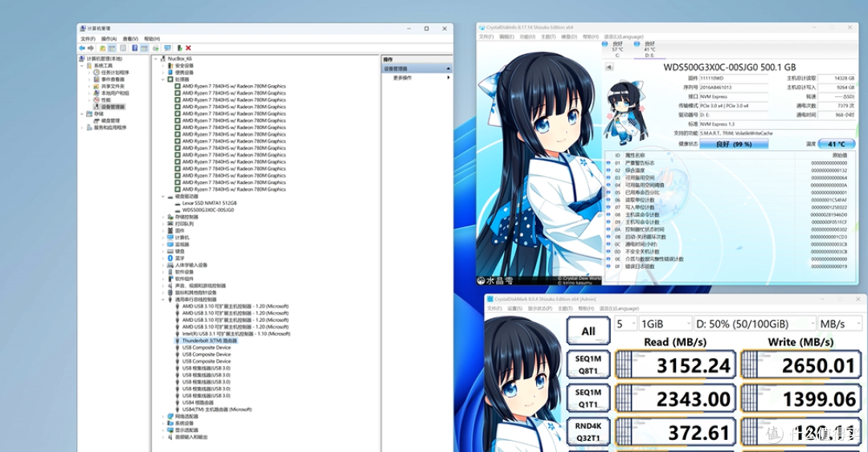
Task: Click the 2016A8461013 serial number field
Action: pyautogui.click(x=734, y=88)
